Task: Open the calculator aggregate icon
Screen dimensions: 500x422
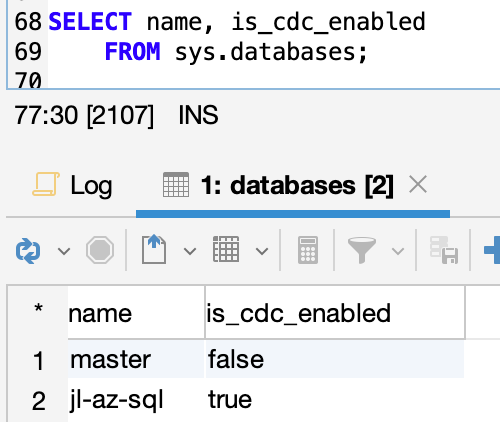Action: 308,250
